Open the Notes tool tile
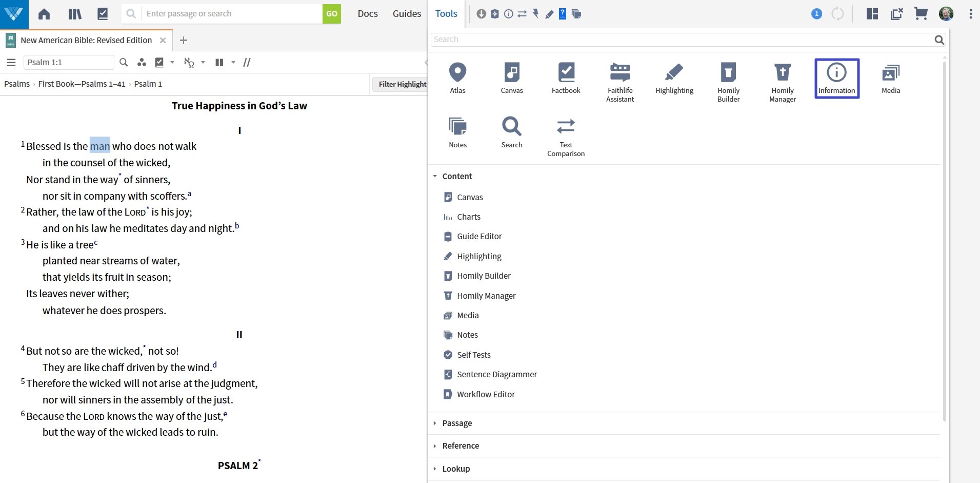The width and height of the screenshot is (980, 483). [x=457, y=132]
